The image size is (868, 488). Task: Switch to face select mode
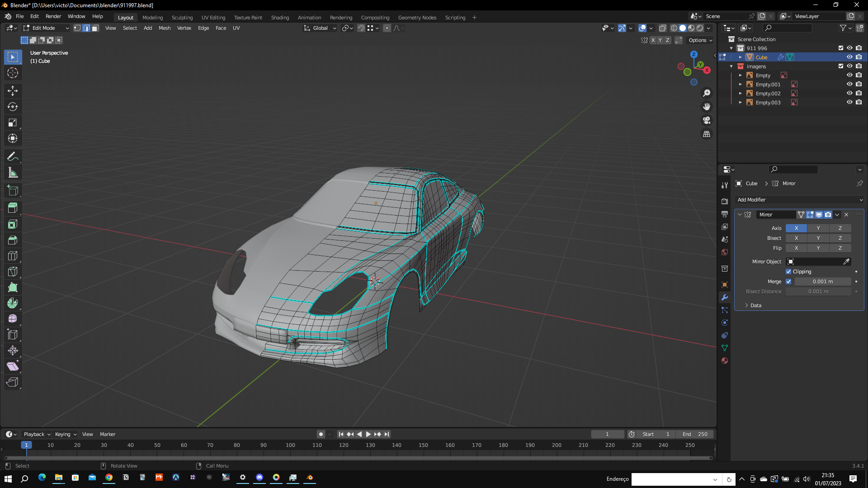95,28
